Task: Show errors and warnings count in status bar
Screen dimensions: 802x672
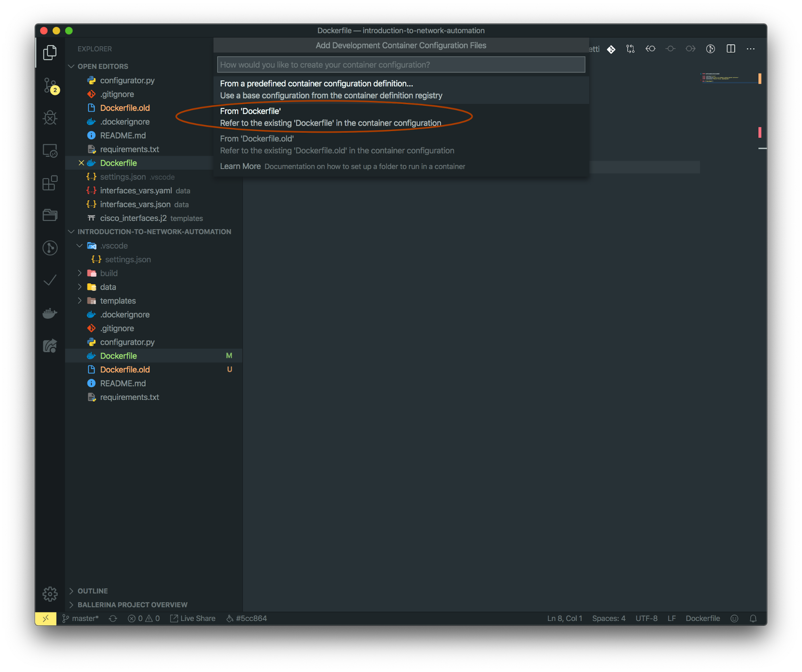Action: [144, 618]
